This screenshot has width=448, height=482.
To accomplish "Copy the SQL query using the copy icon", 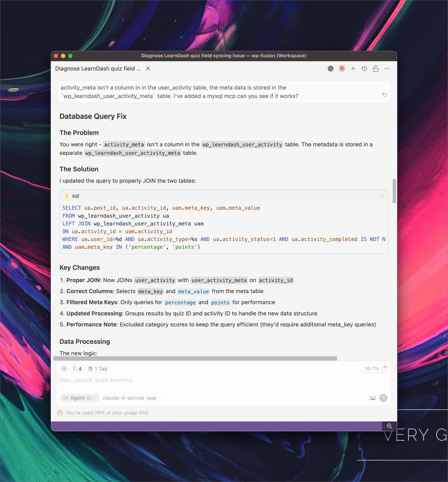I will point(382,196).
